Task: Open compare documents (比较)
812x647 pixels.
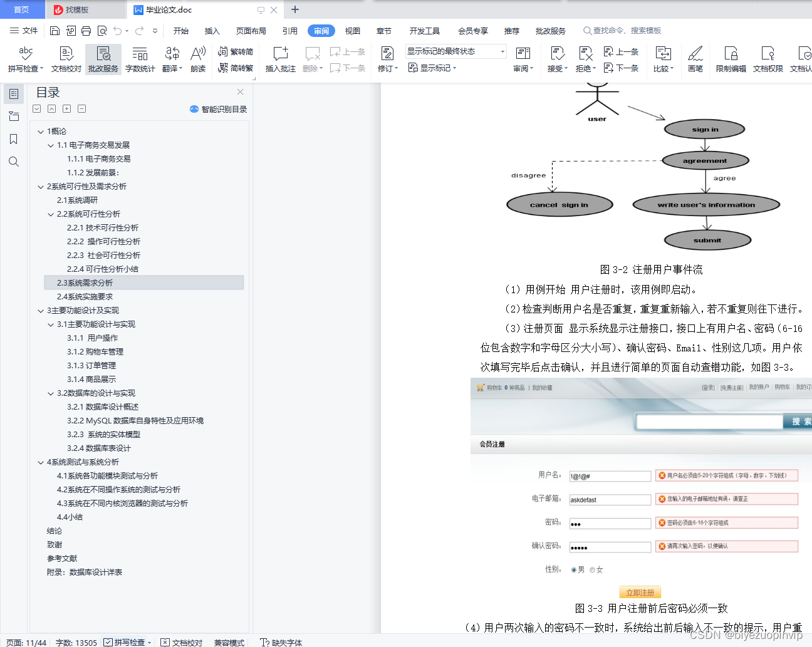Action: pos(663,60)
